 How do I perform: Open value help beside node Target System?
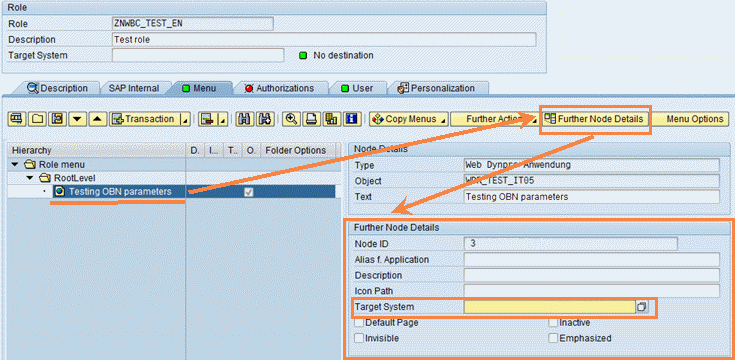coord(641,307)
